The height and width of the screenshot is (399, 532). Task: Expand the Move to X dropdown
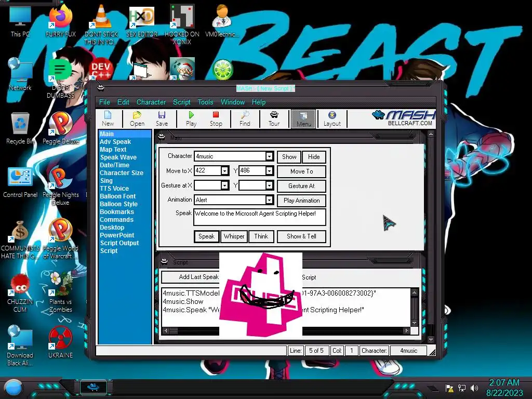pyautogui.click(x=224, y=170)
